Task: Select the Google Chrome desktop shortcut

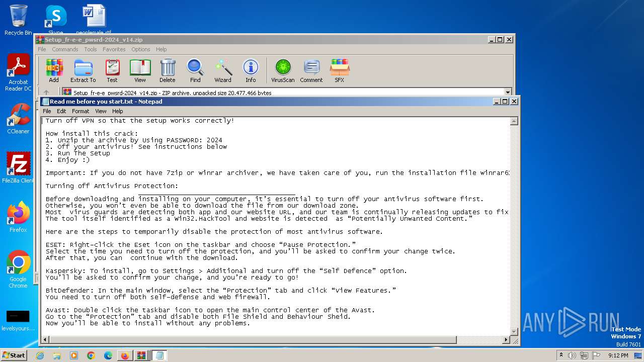Action: (x=18, y=269)
